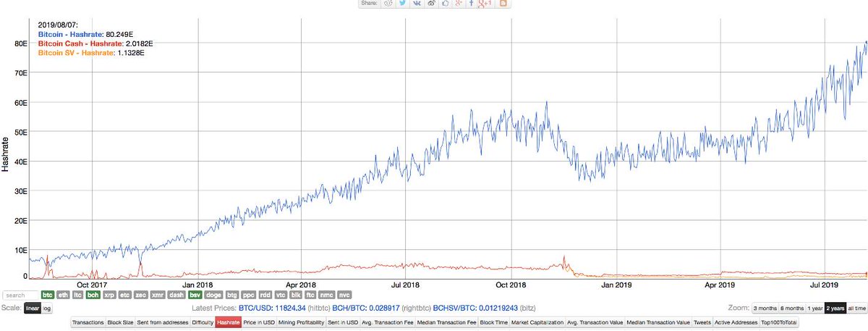Zoom chart to all time

(856, 309)
